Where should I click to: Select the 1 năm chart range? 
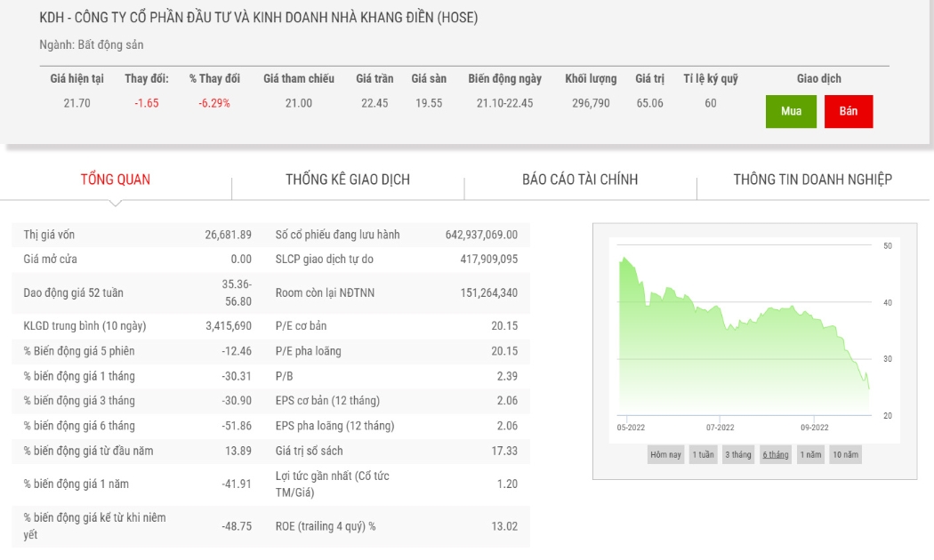(x=810, y=454)
